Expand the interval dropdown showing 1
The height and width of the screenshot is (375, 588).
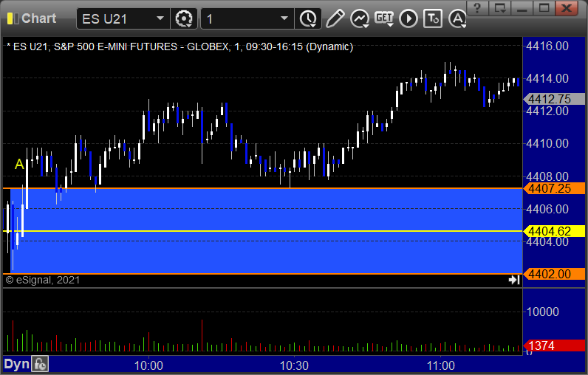(247, 18)
